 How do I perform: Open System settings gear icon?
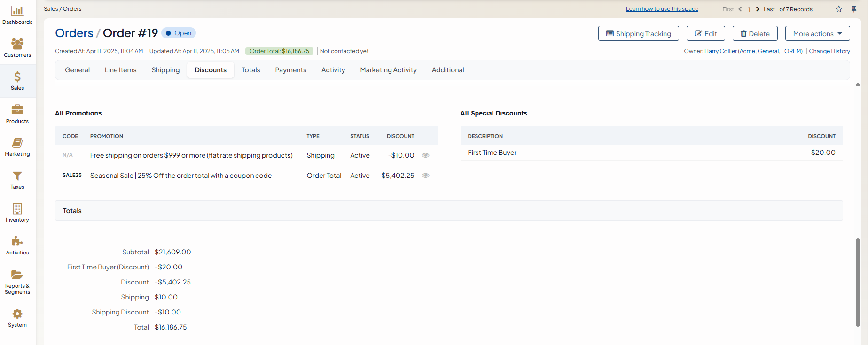click(17, 314)
